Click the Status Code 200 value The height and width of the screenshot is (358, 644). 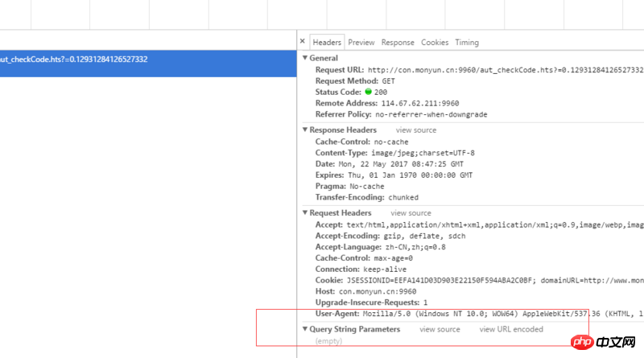pyautogui.click(x=381, y=93)
